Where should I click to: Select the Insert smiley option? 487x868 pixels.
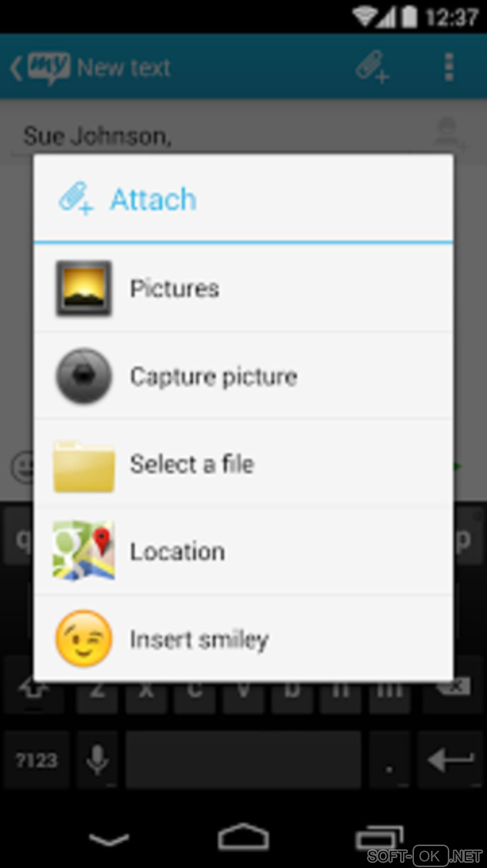[243, 639]
